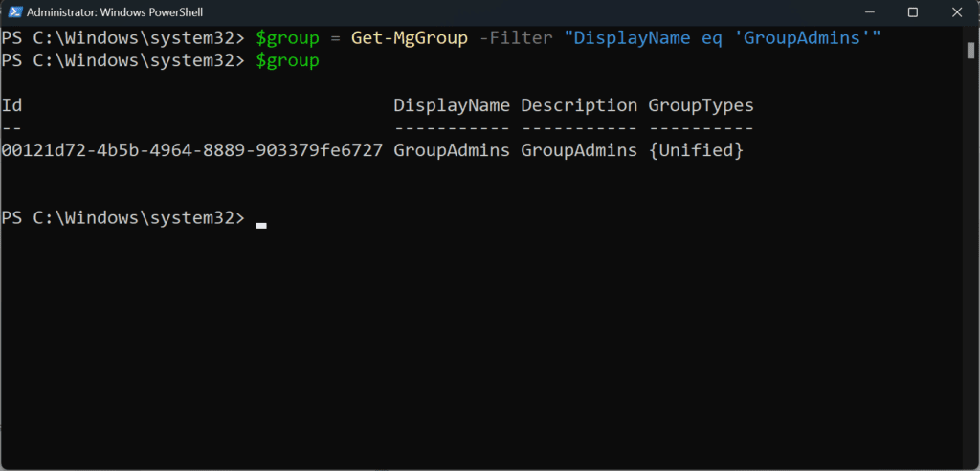Click the Id column header
The image size is (980, 471).
point(11,105)
